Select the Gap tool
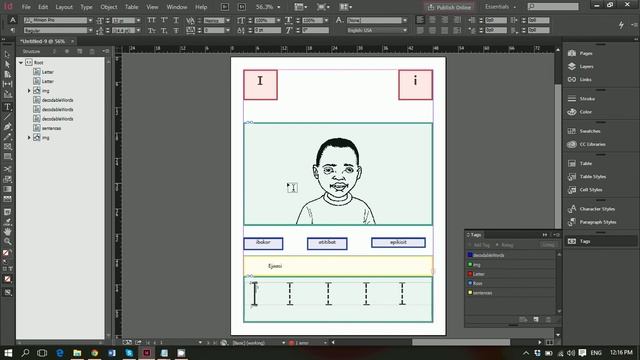This screenshot has width=640, height=360. (x=7, y=84)
